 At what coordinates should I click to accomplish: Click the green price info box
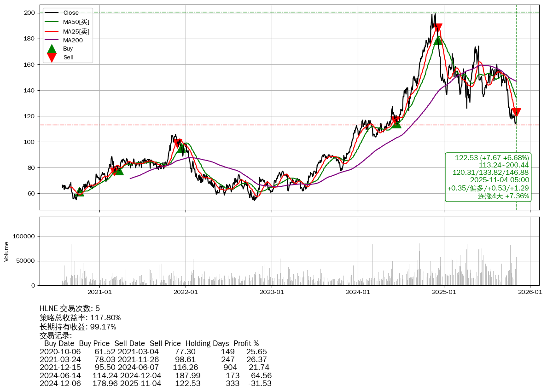488,177
